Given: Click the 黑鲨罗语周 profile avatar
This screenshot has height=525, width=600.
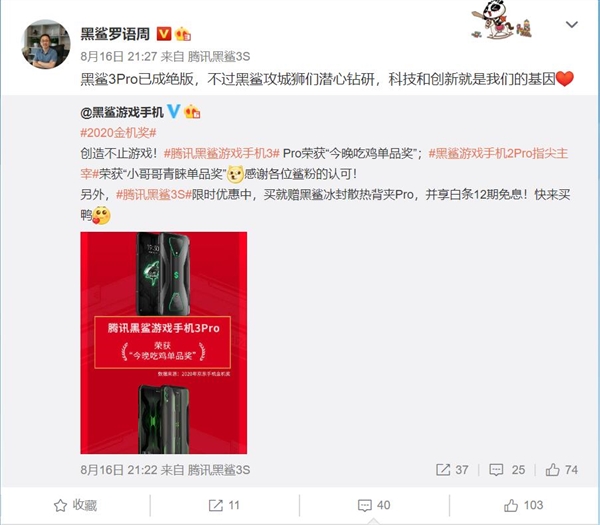Looking at the screenshot, I should pyautogui.click(x=46, y=44).
